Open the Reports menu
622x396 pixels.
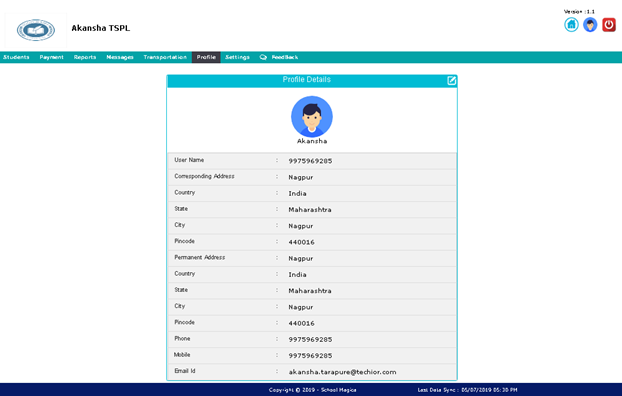tap(85, 57)
